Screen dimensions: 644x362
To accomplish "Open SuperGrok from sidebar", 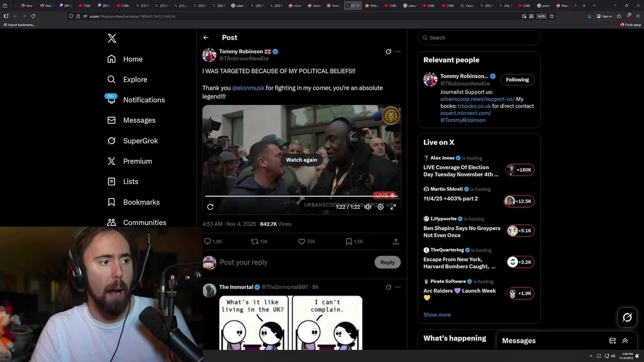I will pyautogui.click(x=132, y=141).
